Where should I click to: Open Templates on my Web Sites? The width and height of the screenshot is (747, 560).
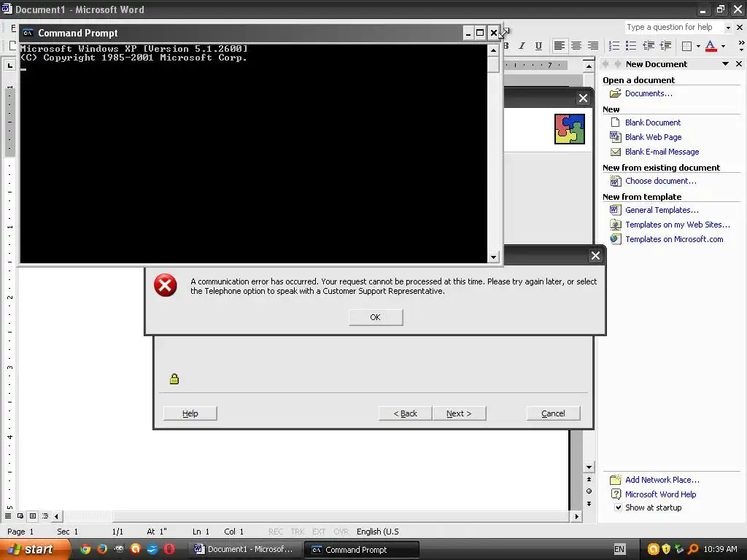(678, 225)
